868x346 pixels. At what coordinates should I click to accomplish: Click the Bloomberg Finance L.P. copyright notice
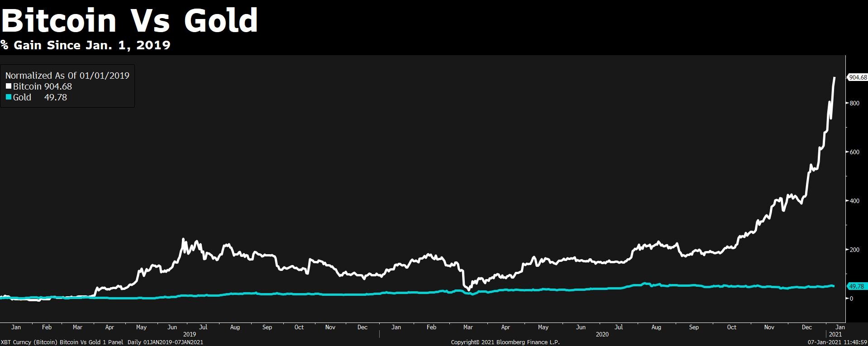tap(505, 342)
